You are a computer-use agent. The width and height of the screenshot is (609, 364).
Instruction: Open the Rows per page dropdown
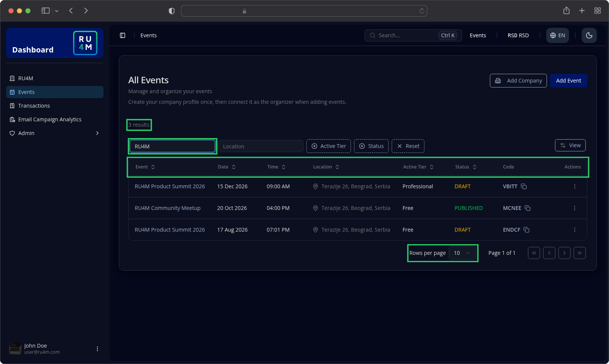click(x=462, y=253)
